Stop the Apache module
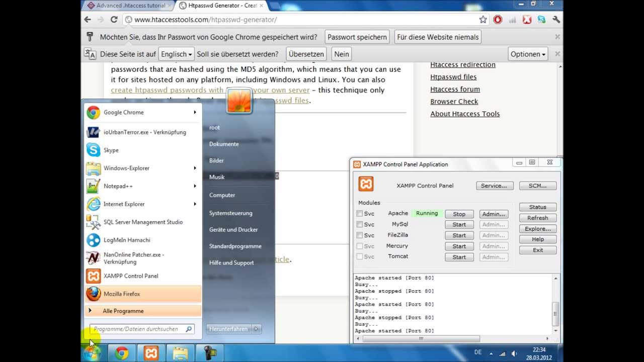The height and width of the screenshot is (362, 644). (459, 214)
